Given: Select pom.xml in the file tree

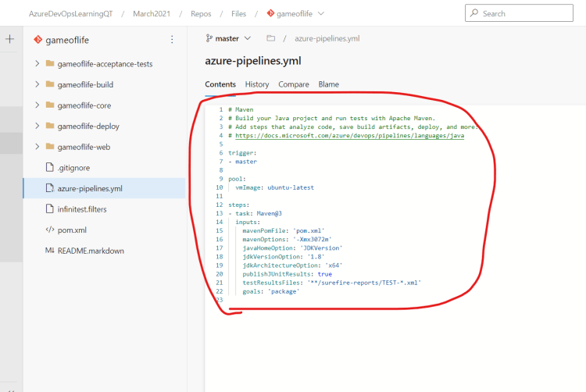Looking at the screenshot, I should [72, 230].
